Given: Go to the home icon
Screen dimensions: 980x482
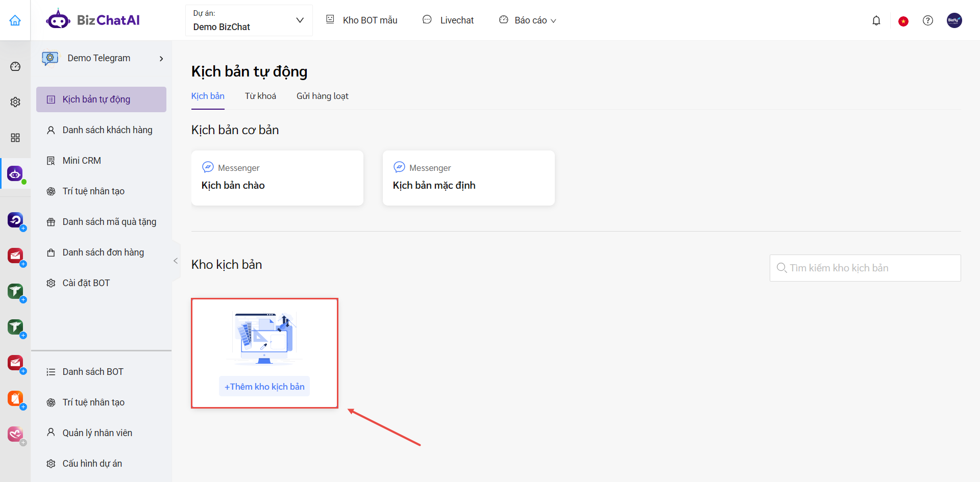Looking at the screenshot, I should click(x=15, y=20).
